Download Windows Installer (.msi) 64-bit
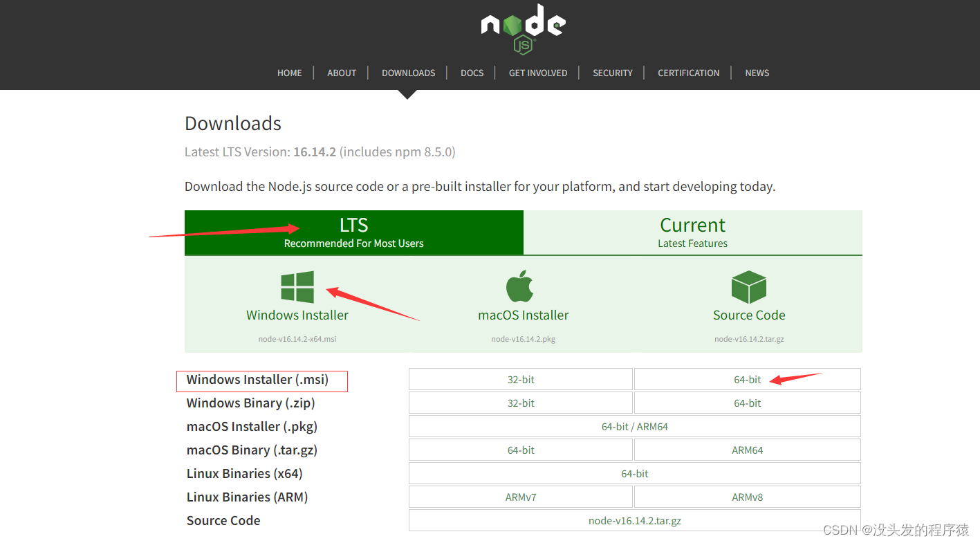Screen dimensions: 980x543 [748, 379]
